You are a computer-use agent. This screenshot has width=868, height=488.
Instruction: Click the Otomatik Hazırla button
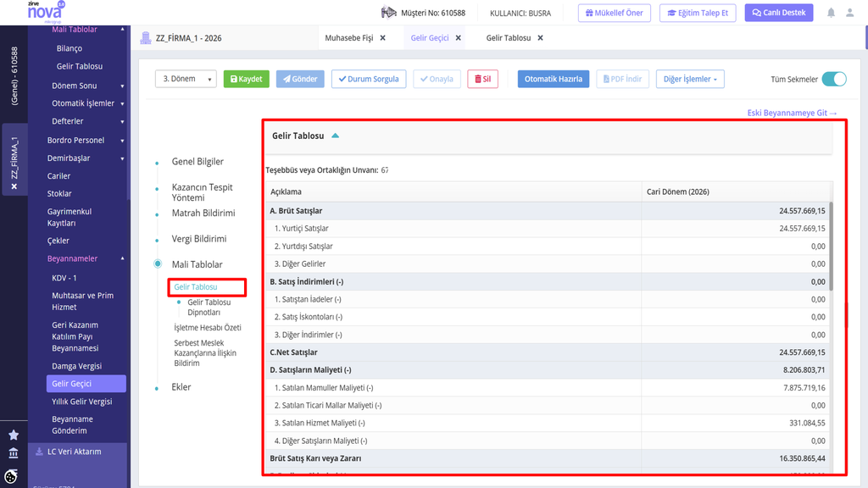(x=553, y=79)
